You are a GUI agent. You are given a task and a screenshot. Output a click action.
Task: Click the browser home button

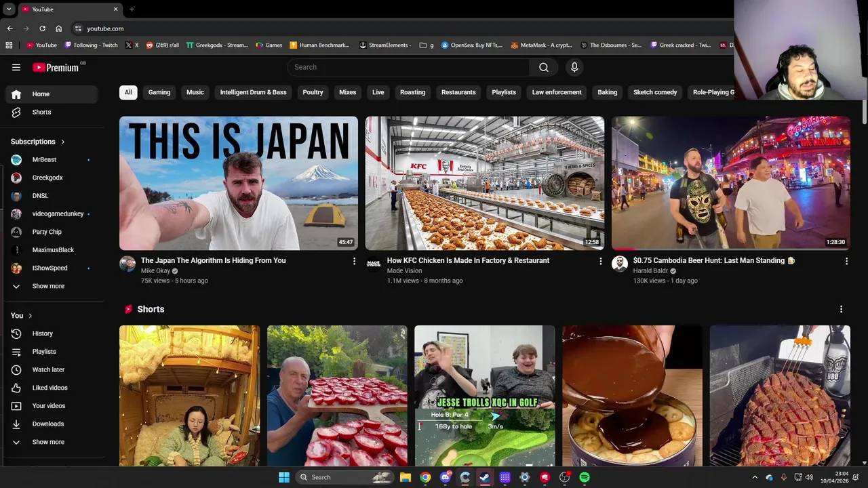coord(58,28)
